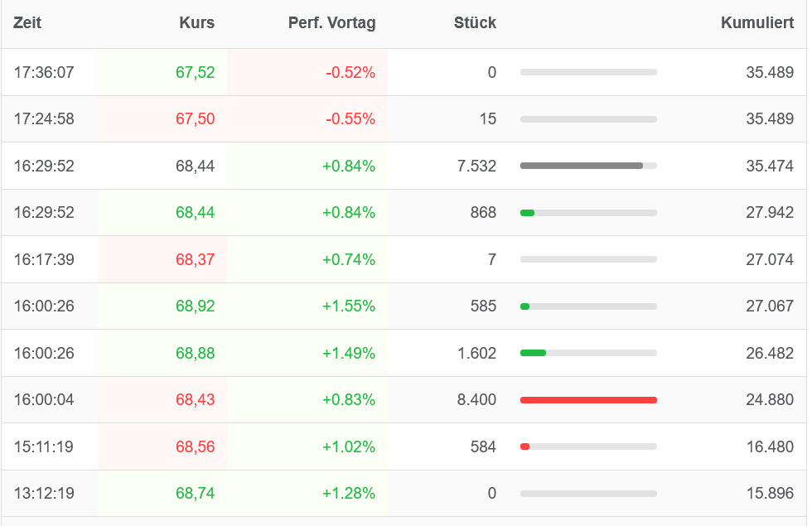Select the 16:17:39 trade row

[44, 260]
